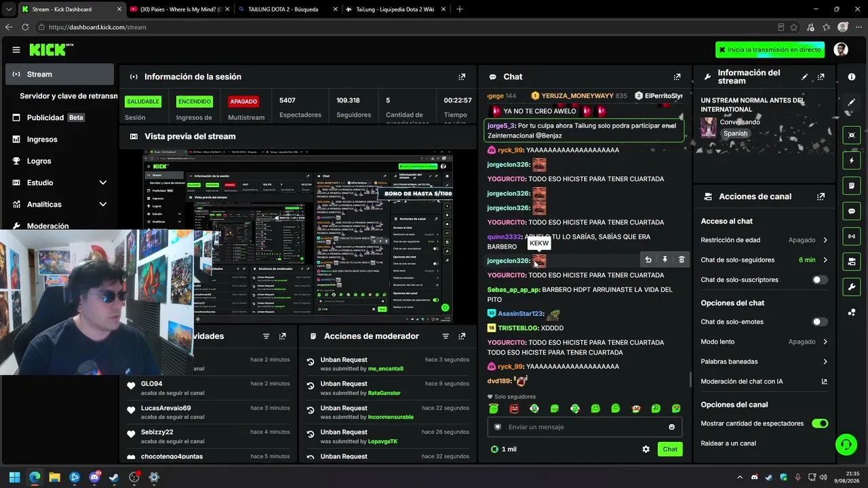Open the profile avatar menu in Kick header

[x=841, y=49]
